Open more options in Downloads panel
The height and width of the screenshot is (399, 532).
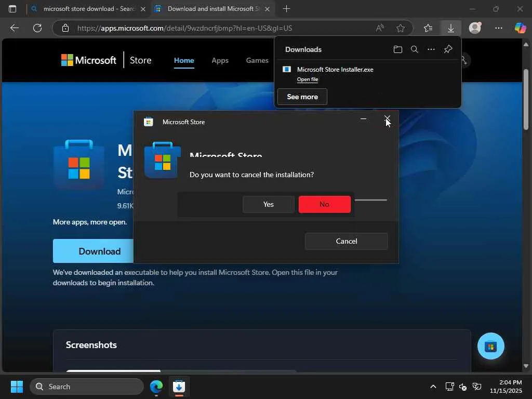pyautogui.click(x=431, y=49)
